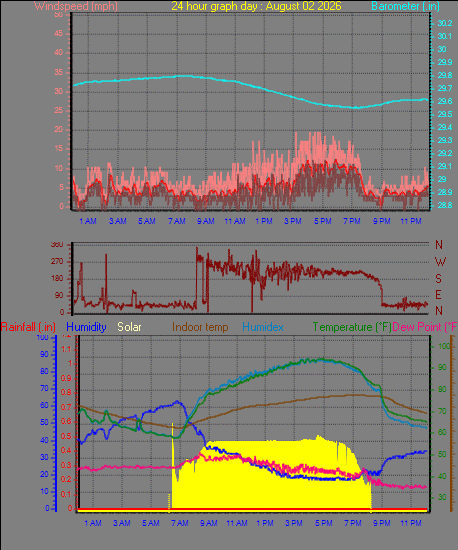Click the W compass label on direction graph
This screenshot has height=550, width=458.
click(440, 261)
